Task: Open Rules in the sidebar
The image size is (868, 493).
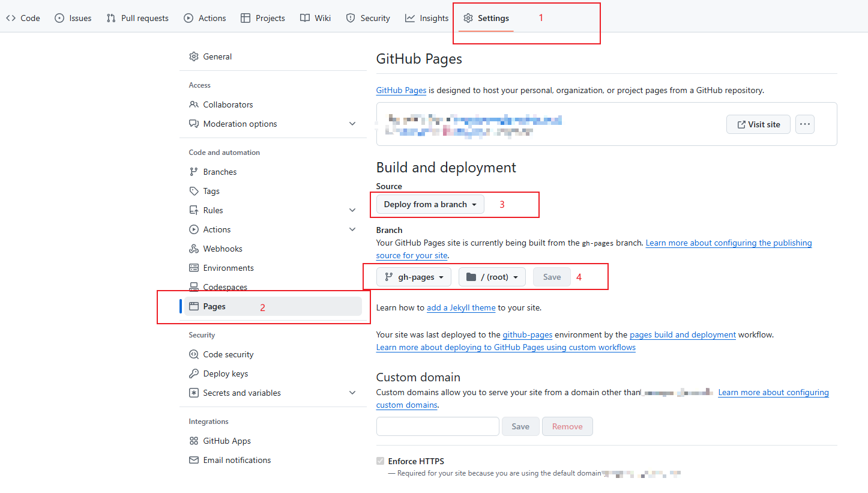Action: pos(273,210)
